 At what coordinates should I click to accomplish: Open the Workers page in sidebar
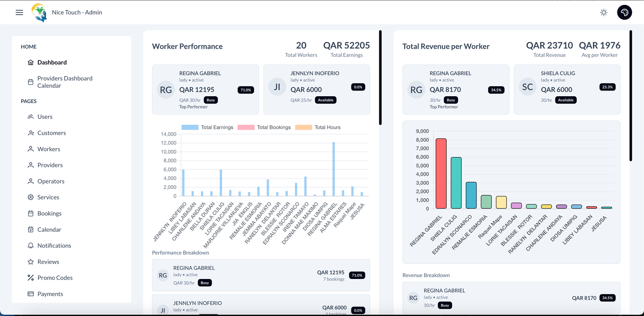click(49, 149)
